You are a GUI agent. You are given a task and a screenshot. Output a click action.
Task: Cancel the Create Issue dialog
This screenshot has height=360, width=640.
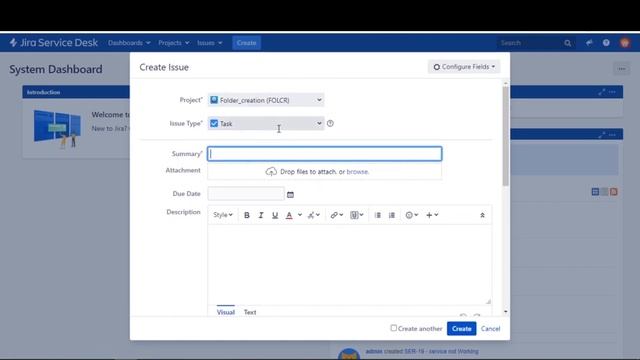tap(490, 329)
